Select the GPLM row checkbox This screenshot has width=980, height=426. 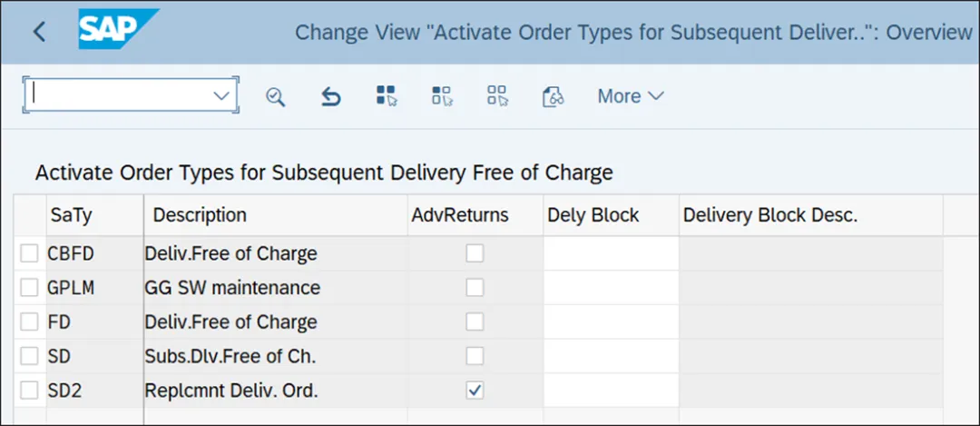point(30,288)
